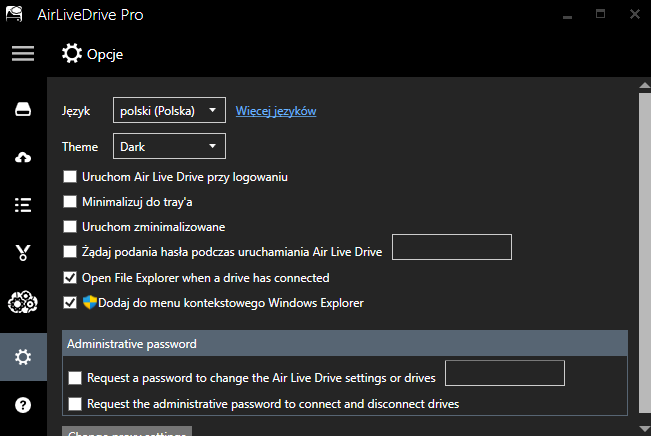This screenshot has width=651, height=436.
Task: Open the Drives sidebar icon
Action: [x=23, y=110]
